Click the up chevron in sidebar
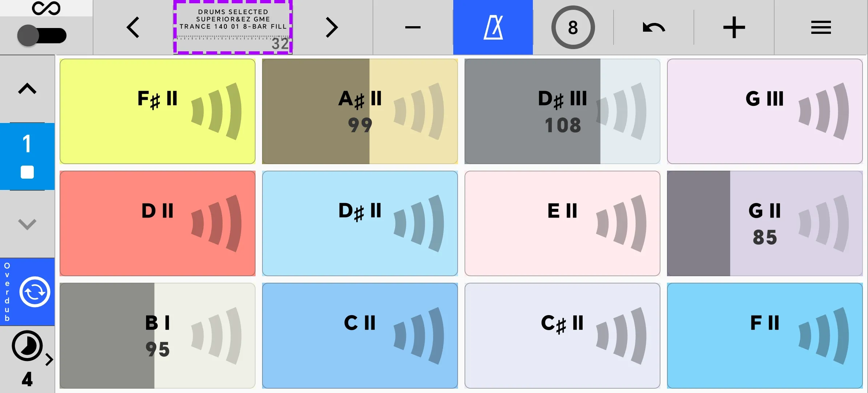 [27, 88]
